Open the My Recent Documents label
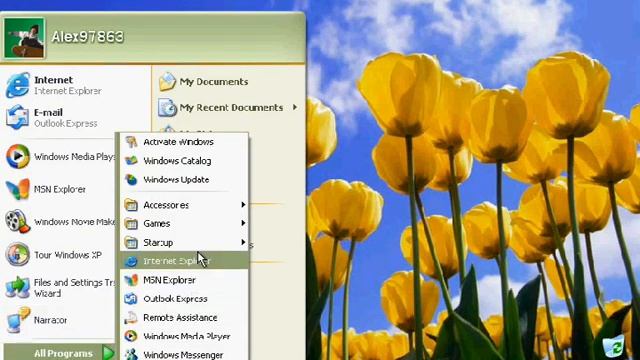This screenshot has height=360, width=640. coord(231,107)
